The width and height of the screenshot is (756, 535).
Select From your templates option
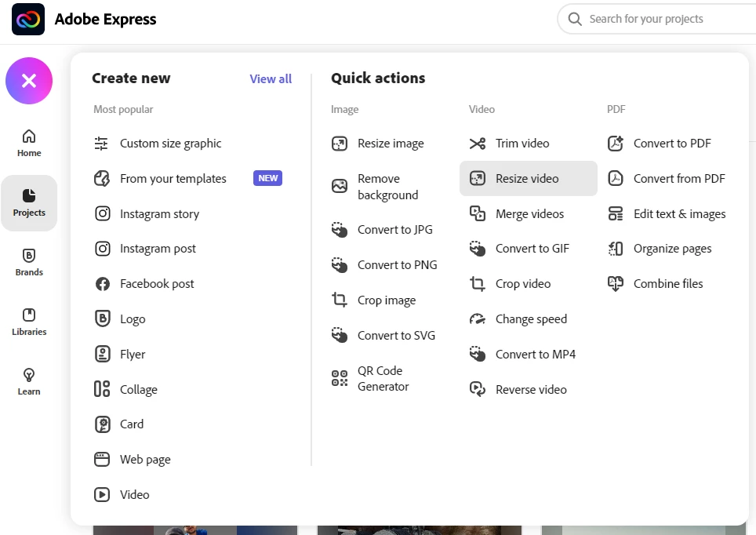173,179
